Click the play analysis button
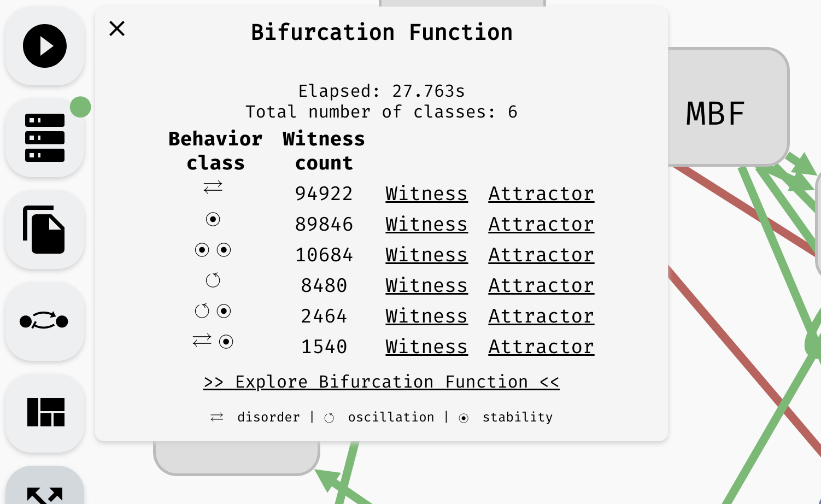Viewport: 821px width, 504px height. click(x=45, y=46)
